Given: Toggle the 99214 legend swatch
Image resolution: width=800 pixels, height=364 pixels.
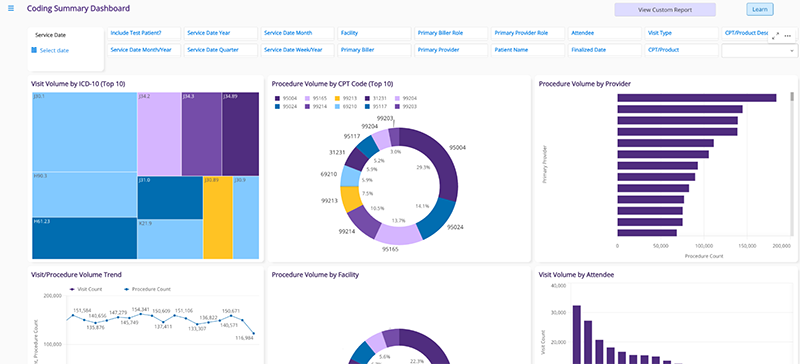Looking at the screenshot, I should (307, 107).
